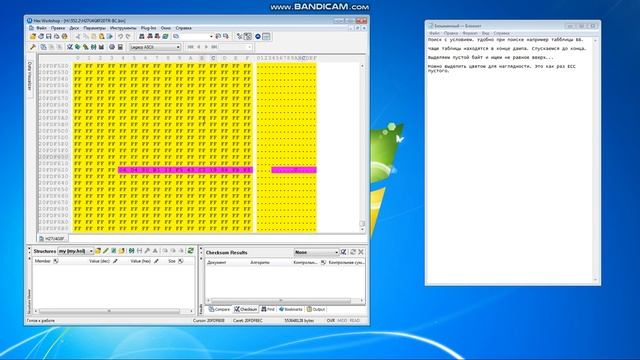
Task: Click the hex editor vertical scrollbar thumb
Action: (x=362, y=224)
